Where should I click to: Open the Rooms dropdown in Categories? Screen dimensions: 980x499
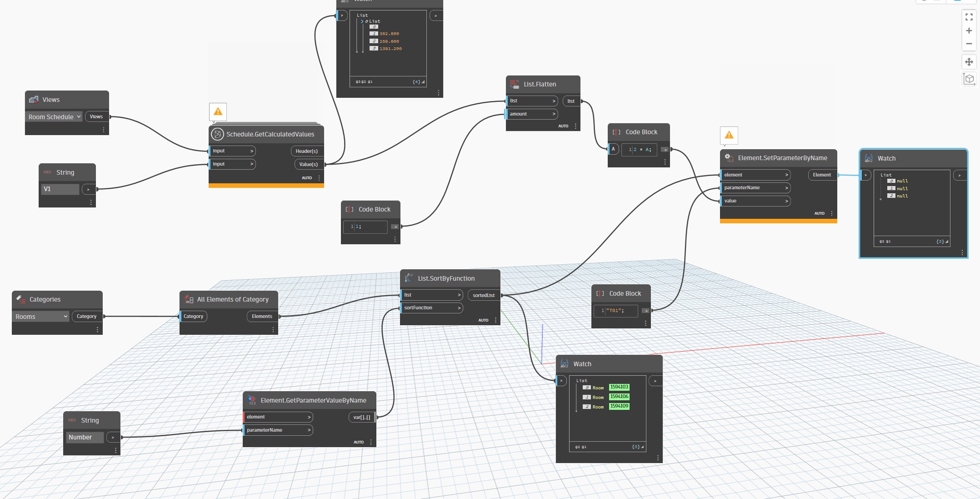(41, 317)
